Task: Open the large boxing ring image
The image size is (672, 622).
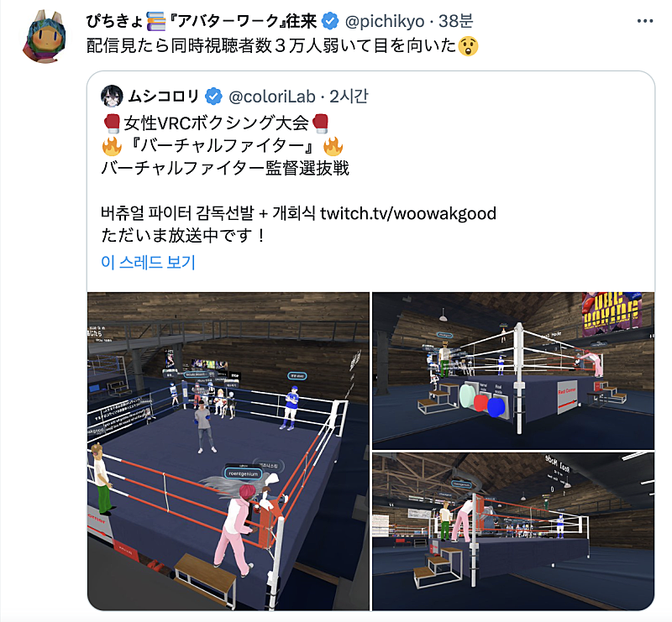Action: click(x=228, y=451)
